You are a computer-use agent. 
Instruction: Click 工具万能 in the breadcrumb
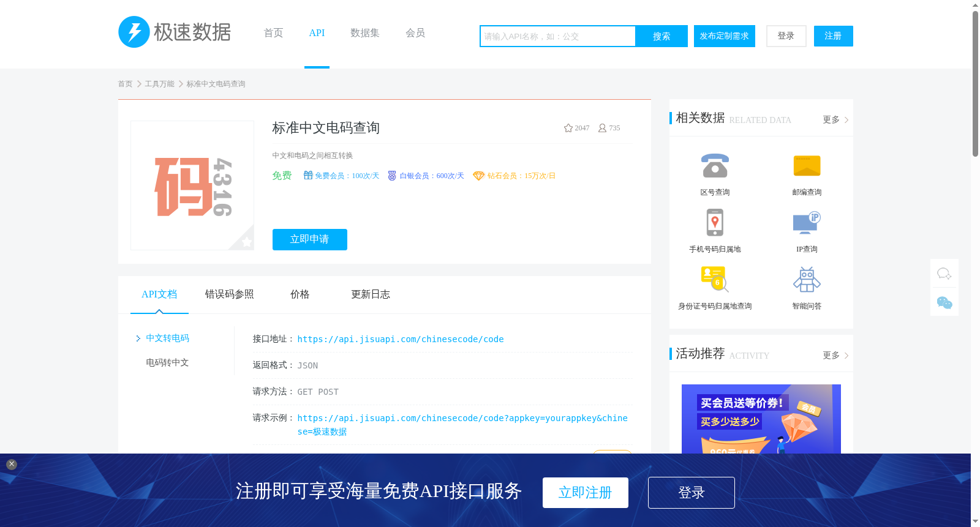[159, 84]
